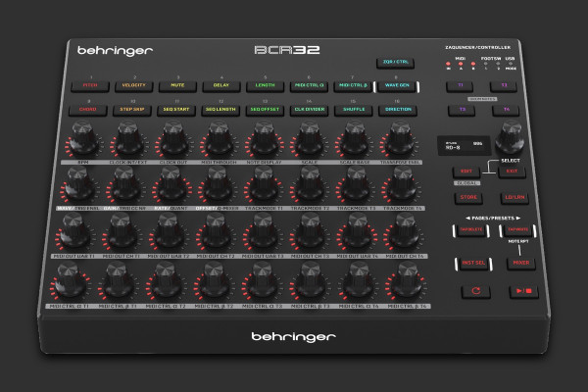Image resolution: width=588 pixels, height=392 pixels.
Task: Click the CLOCK OUT knob
Action: click(x=174, y=139)
